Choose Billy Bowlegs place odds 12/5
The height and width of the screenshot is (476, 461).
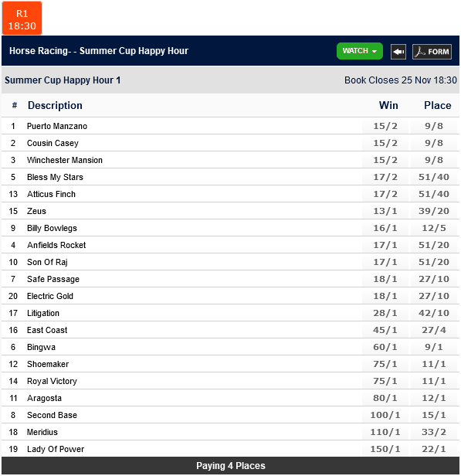coord(433,228)
